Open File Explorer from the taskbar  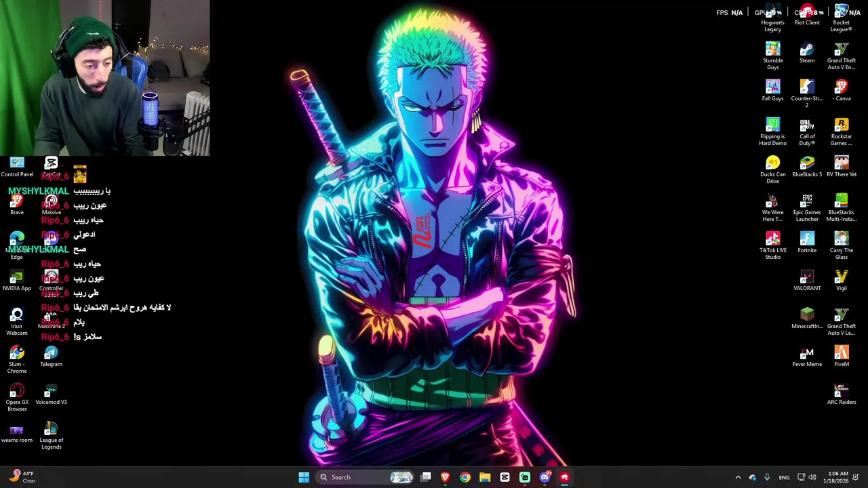(485, 477)
